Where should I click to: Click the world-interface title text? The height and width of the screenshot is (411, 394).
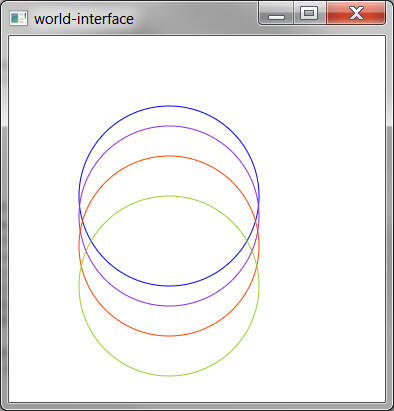[x=84, y=19]
